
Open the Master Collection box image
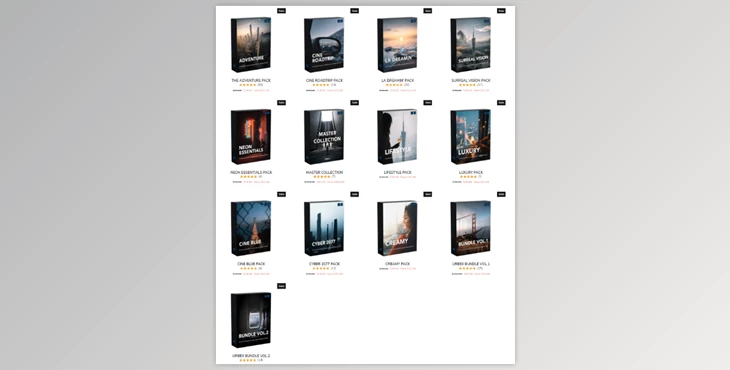pyautogui.click(x=324, y=137)
